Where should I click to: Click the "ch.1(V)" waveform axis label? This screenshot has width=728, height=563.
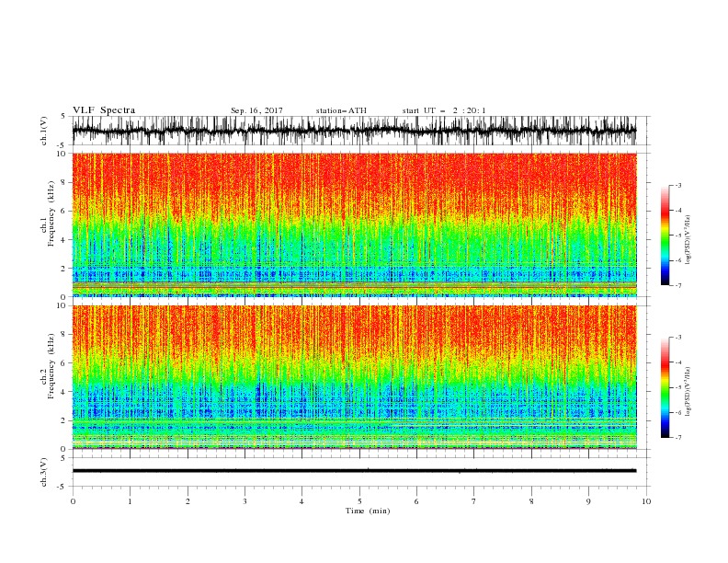click(44, 131)
